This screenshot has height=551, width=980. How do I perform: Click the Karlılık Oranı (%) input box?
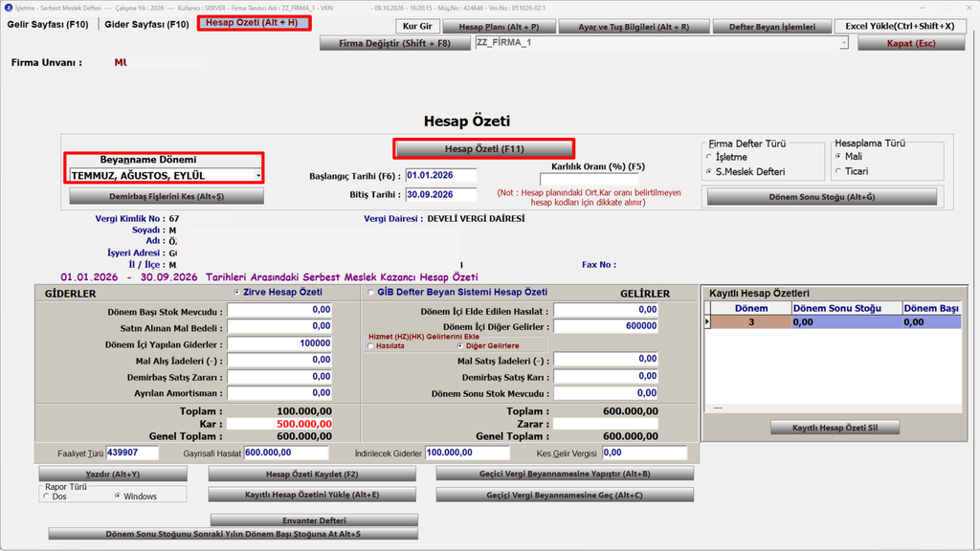pyautogui.click(x=590, y=179)
